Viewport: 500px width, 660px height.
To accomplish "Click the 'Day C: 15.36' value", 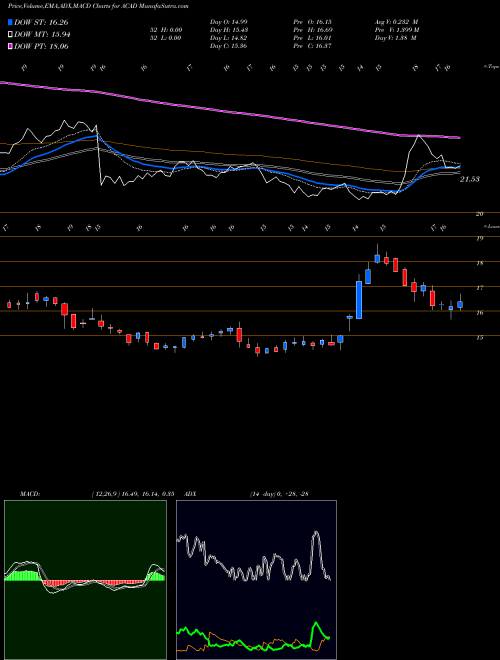I will [228, 46].
